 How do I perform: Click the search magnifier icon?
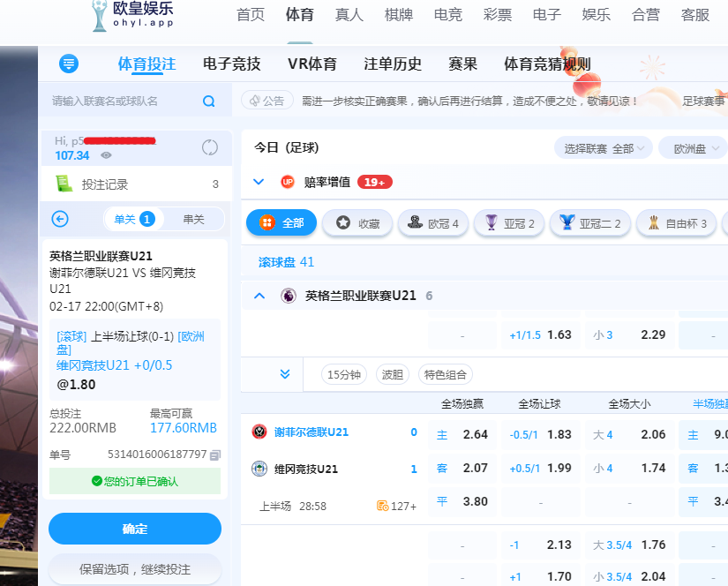209,101
